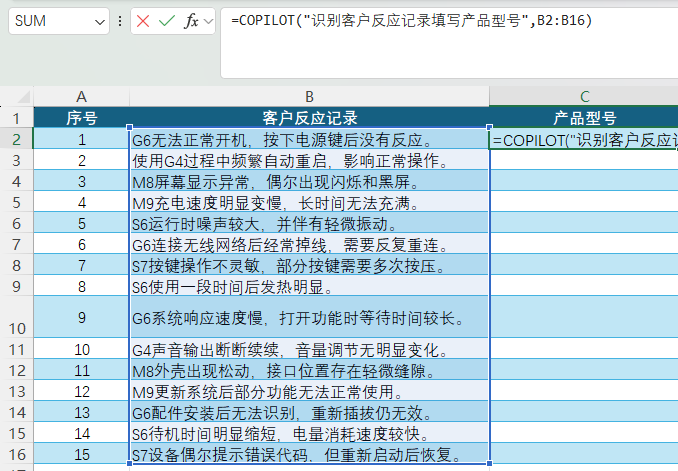This screenshot has height=471, width=678.
Task: Click the 客户反应记录 header cell
Action: pos(309,118)
